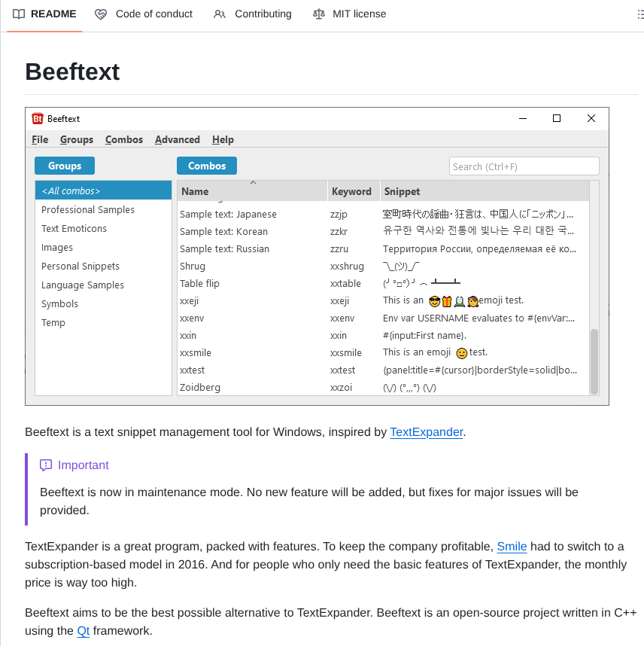Open the Qt framework link
Image resolution: width=644 pixels, height=646 pixels.
pos(83,631)
